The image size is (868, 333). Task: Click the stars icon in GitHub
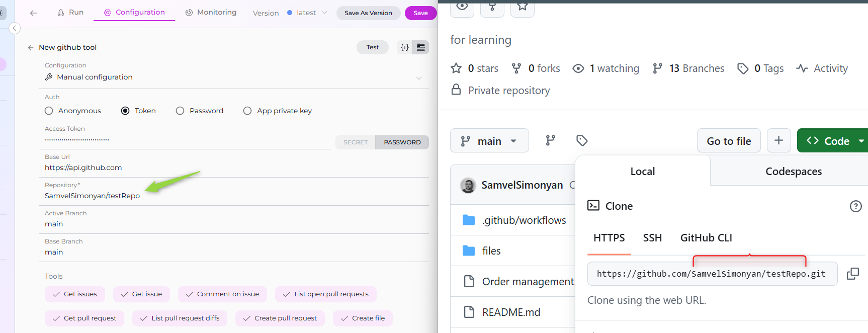pyautogui.click(x=456, y=68)
